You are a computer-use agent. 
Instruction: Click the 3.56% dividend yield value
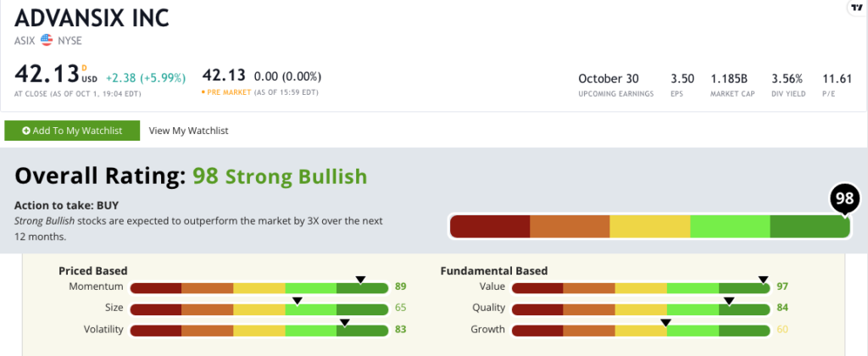tap(786, 78)
